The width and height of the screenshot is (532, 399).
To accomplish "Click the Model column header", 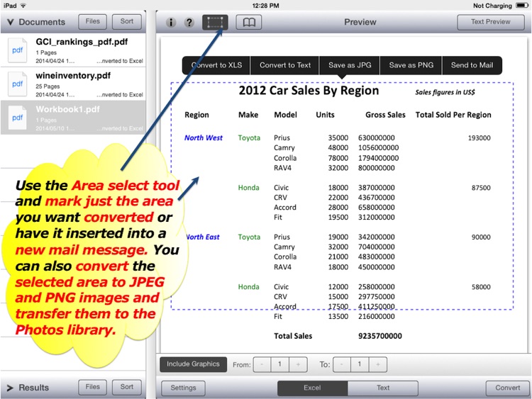I will (x=286, y=115).
